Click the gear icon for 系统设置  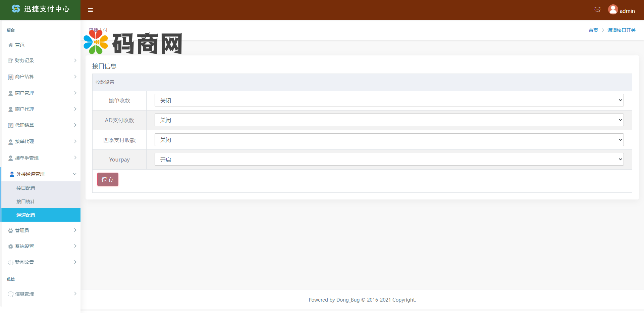10,247
